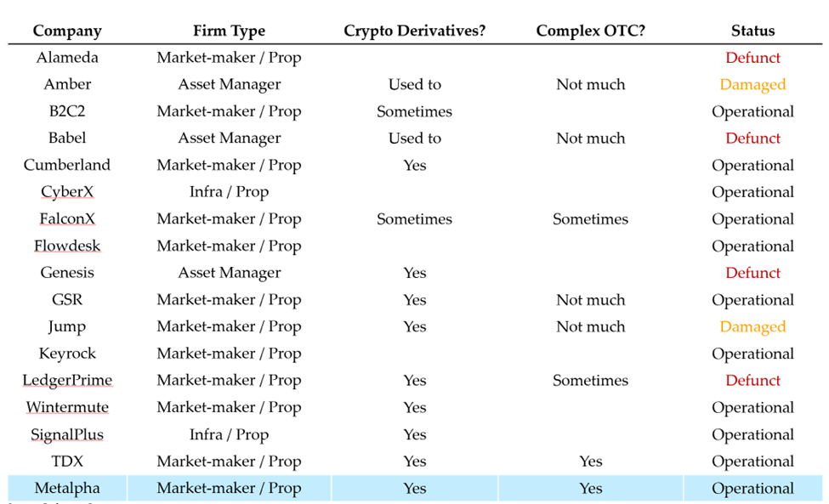The height and width of the screenshot is (504, 829).
Task: Select the Crypto Derivatives? column header
Action: click(415, 31)
